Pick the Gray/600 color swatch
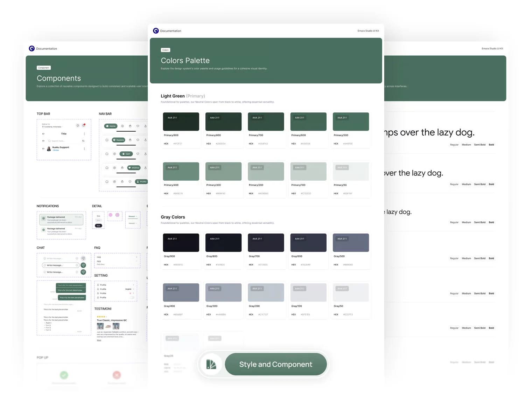 point(308,243)
